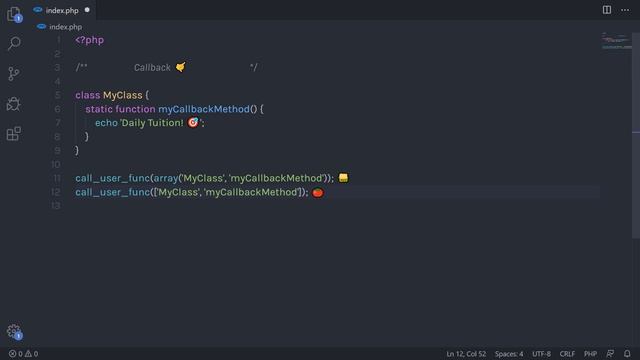The image size is (640, 360).
Task: Click the yellow emoji on line 11
Action: pos(343,178)
